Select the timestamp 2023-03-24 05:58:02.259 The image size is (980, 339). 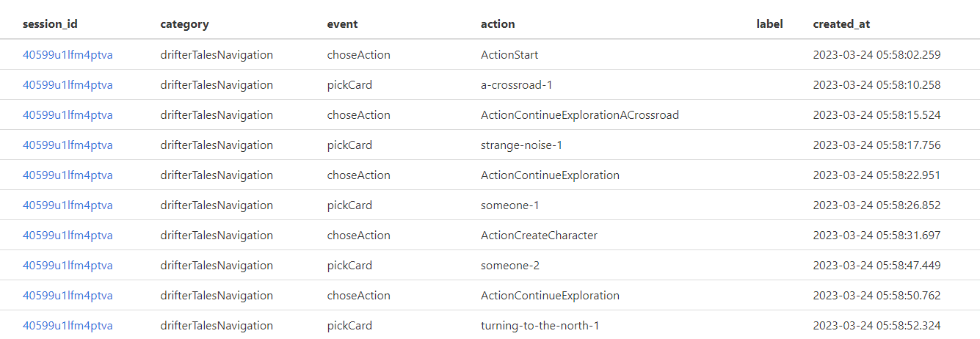(x=876, y=54)
